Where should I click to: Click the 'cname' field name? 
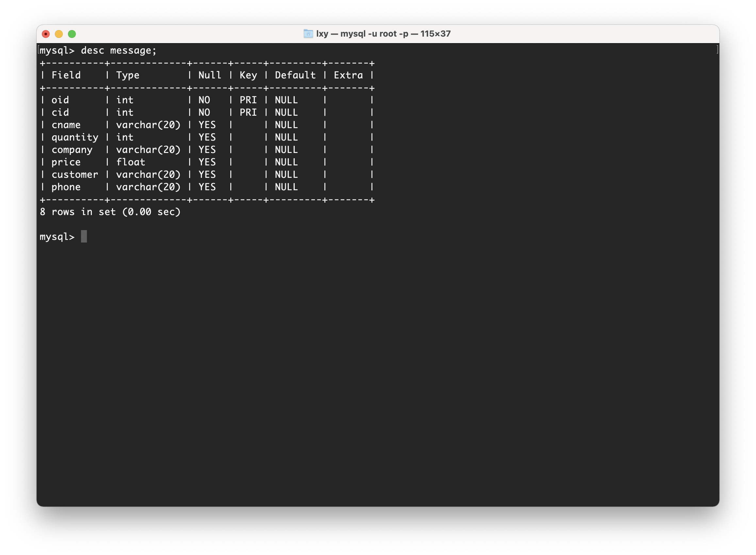point(66,125)
